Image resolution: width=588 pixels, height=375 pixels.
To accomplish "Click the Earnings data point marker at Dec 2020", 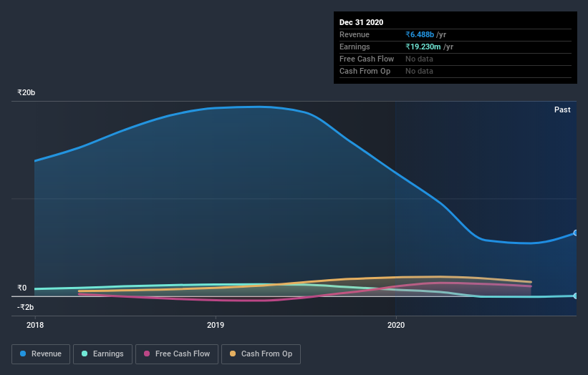I will [x=575, y=296].
